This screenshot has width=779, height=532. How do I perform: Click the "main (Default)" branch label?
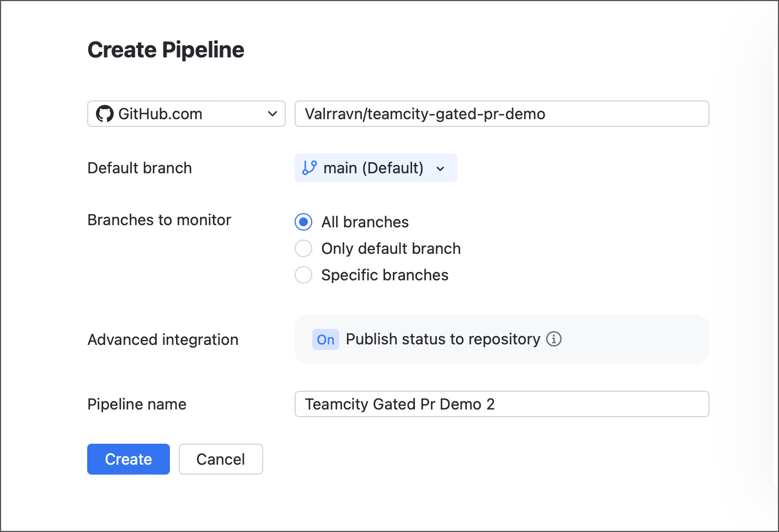(374, 168)
